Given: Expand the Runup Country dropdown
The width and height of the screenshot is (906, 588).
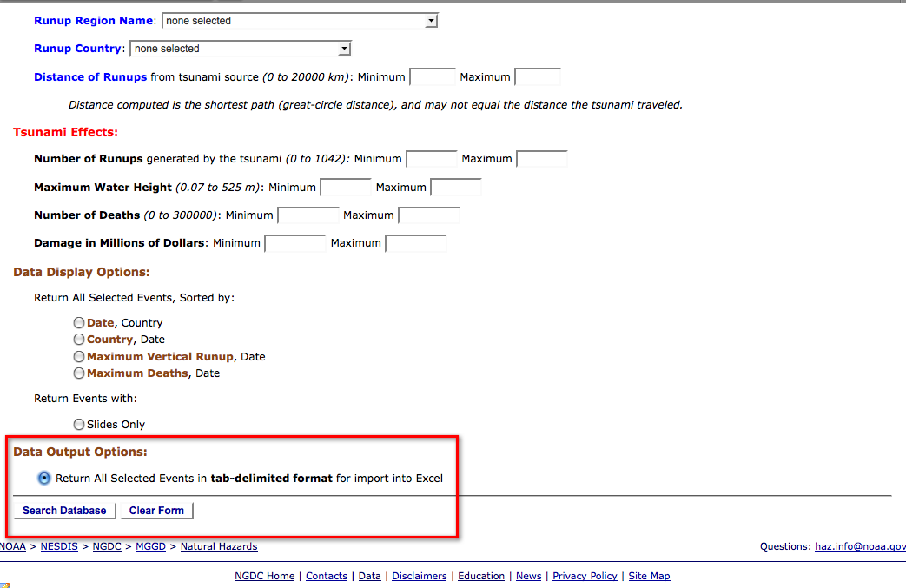Looking at the screenshot, I should (240, 49).
